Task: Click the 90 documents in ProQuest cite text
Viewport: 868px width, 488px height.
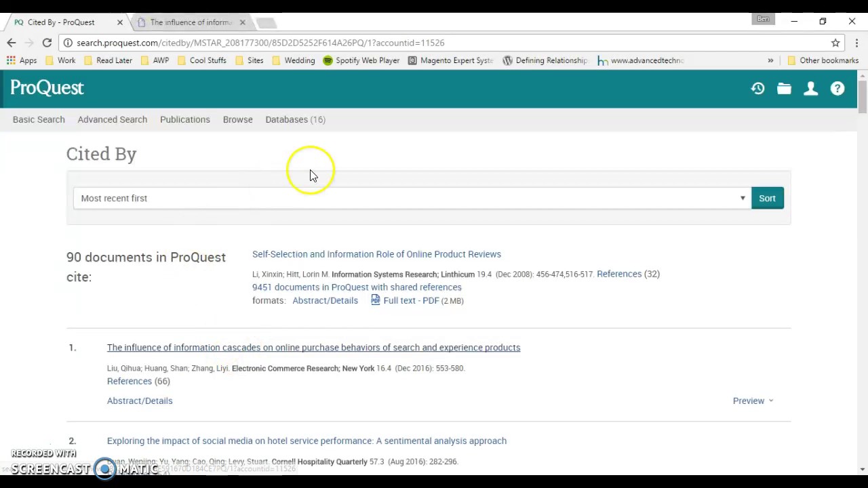Action: pos(146,267)
